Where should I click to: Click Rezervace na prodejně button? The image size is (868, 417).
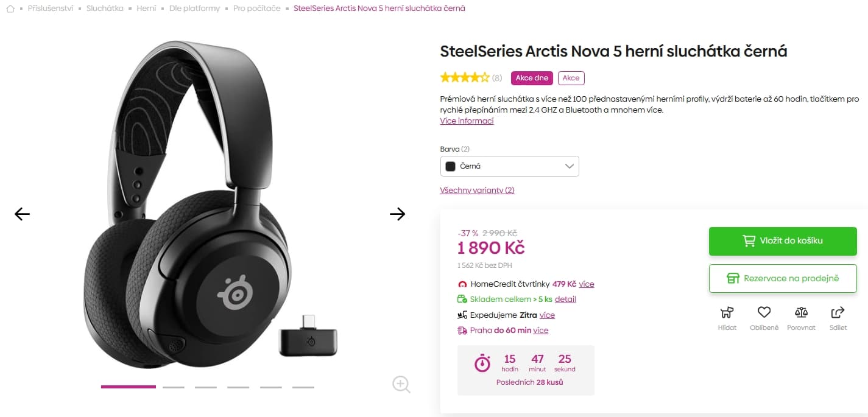point(783,278)
